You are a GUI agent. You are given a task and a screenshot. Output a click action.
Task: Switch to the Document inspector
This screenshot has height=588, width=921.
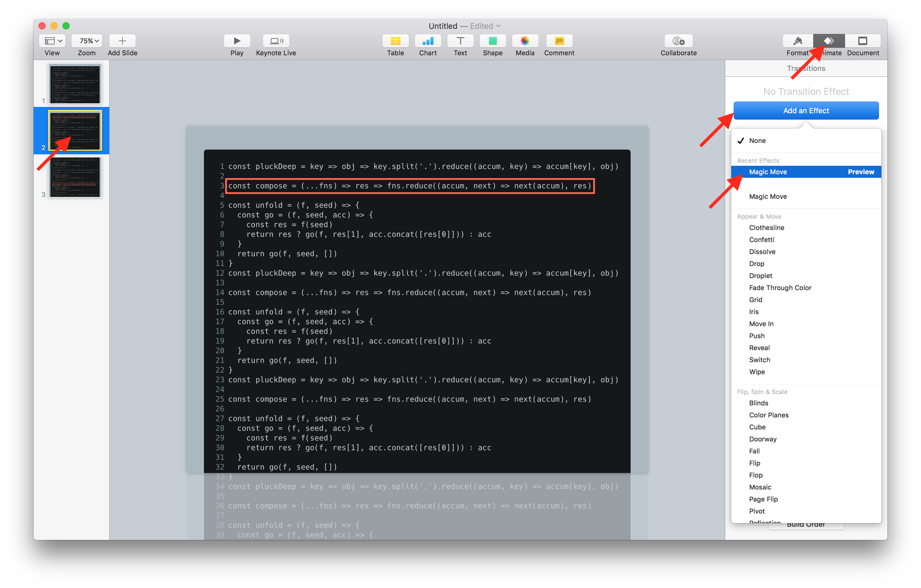(x=862, y=41)
